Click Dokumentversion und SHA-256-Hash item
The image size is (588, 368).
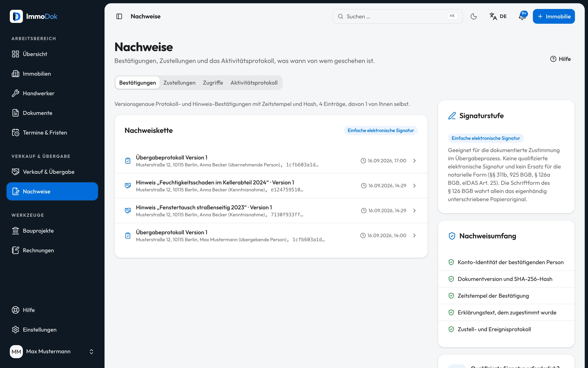pyautogui.click(x=506, y=279)
